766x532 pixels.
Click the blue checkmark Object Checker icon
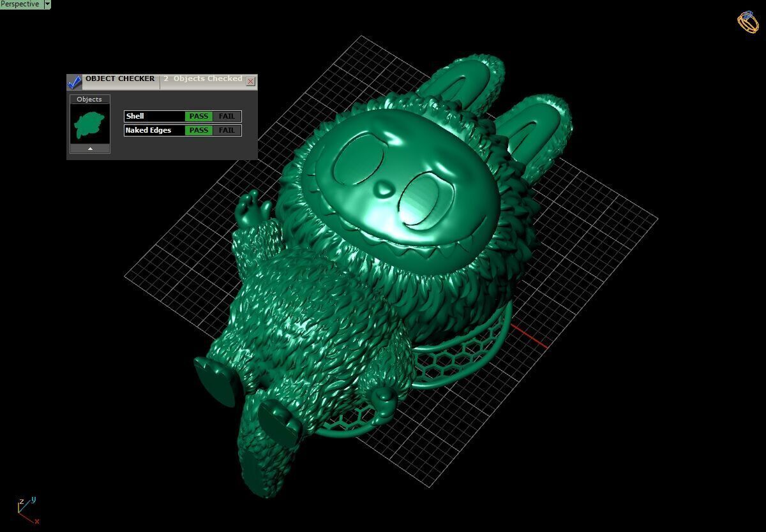tap(75, 82)
